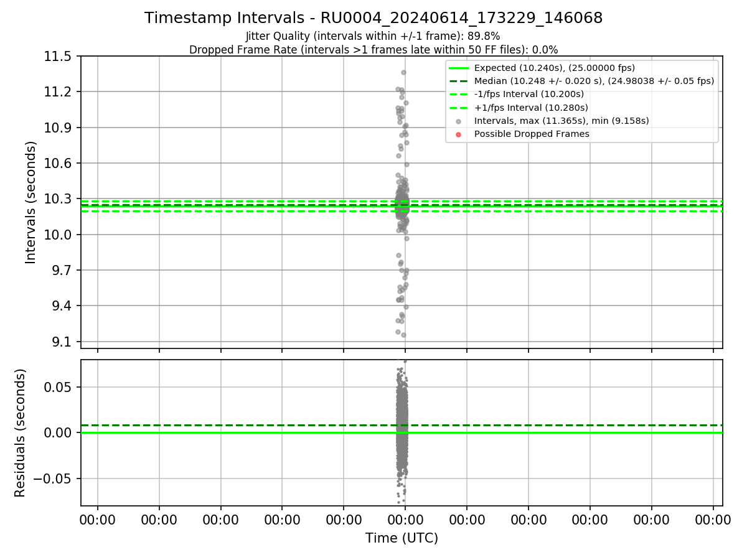747x560 pixels.
Task: Click the 10.3 y-axis tick label
Action: click(59, 199)
